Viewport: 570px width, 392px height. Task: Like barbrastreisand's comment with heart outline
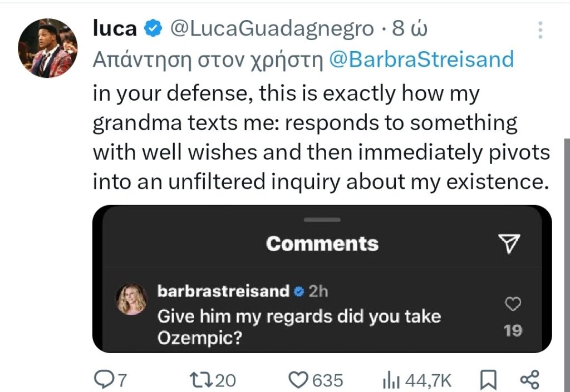[513, 304]
